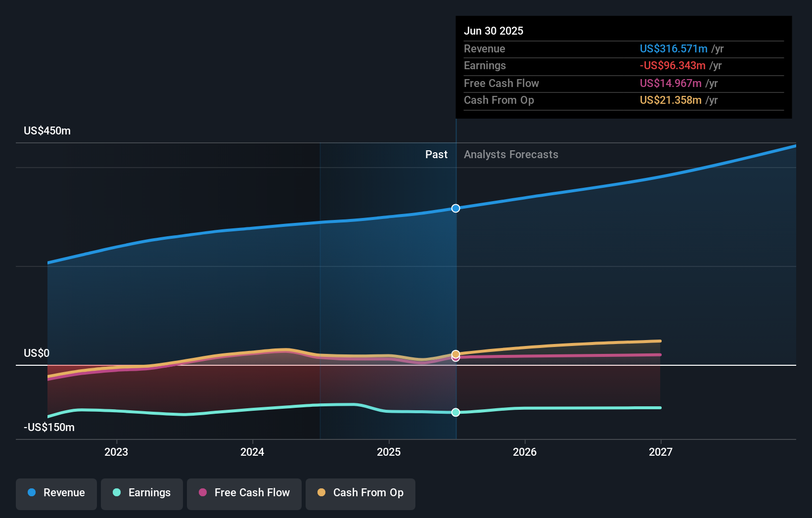Click the Free Cash Flow marker at the divider

pos(455,358)
